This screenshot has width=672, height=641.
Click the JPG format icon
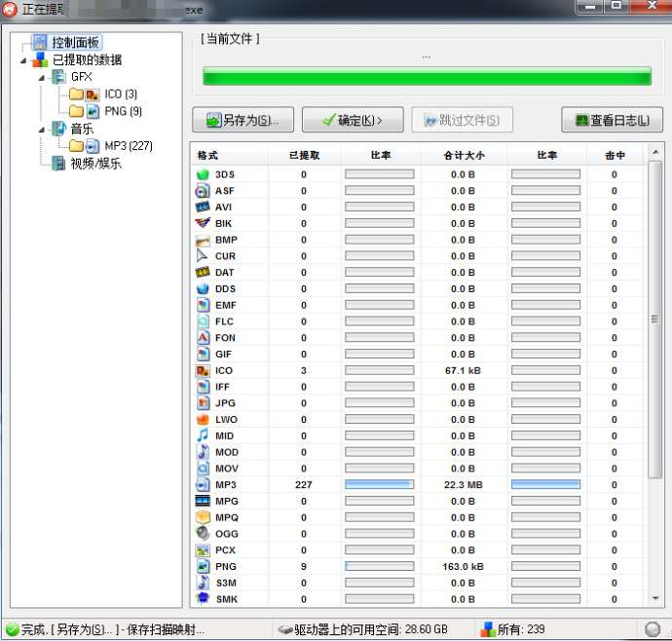[x=203, y=403]
